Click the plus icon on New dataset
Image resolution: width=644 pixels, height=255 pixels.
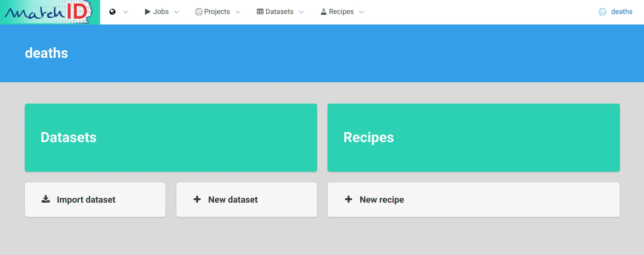point(197,200)
